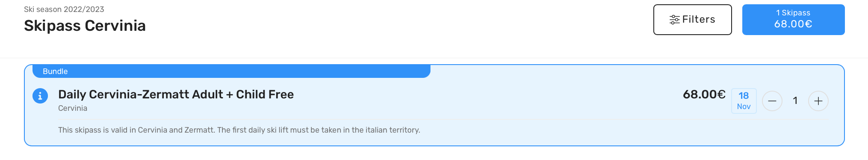
Task: Decrease skipass quantity with the minus button
Action: [772, 101]
